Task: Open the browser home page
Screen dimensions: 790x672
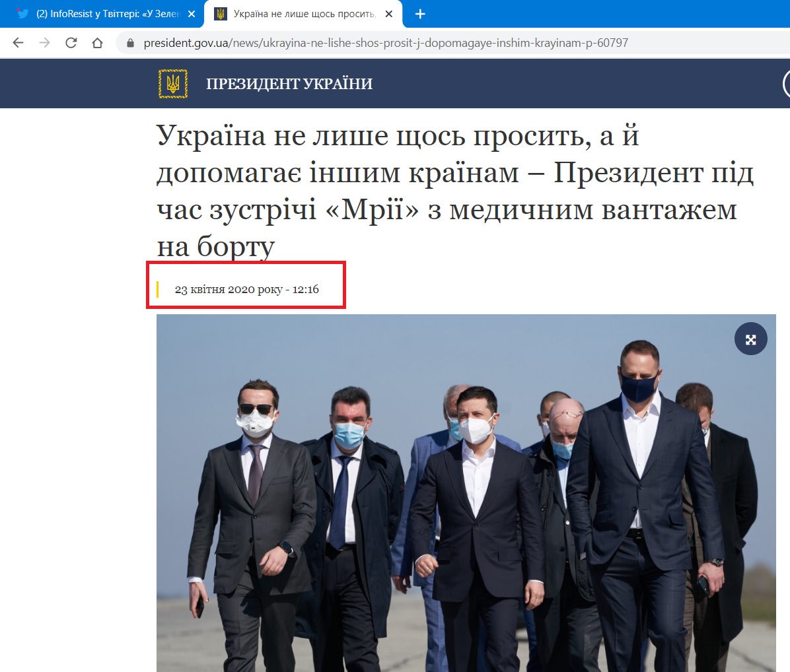Action: tap(97, 42)
